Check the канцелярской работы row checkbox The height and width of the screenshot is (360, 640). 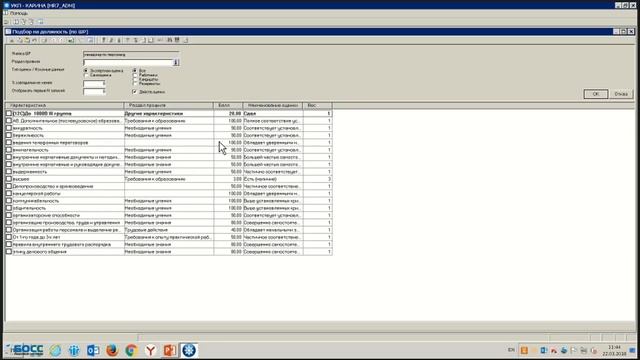9,193
